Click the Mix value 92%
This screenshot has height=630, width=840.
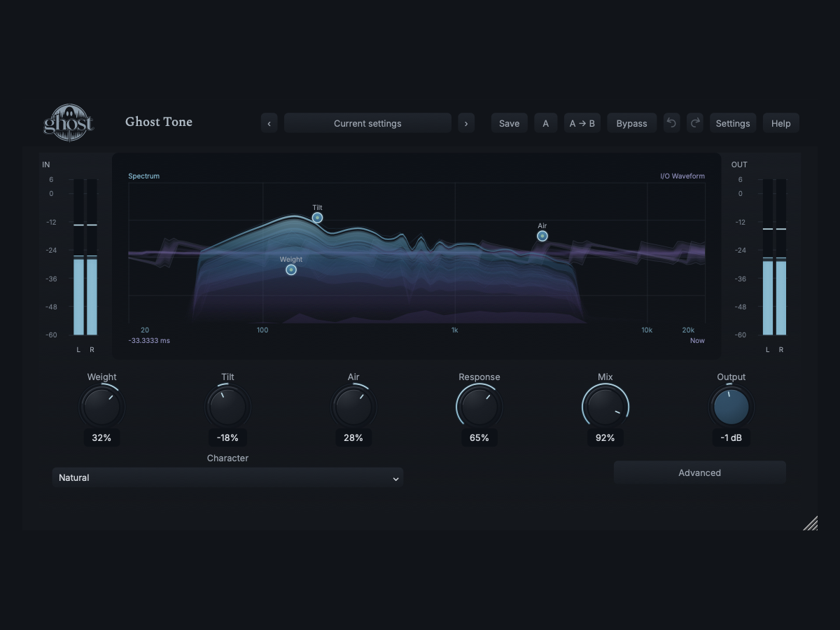[x=605, y=437]
